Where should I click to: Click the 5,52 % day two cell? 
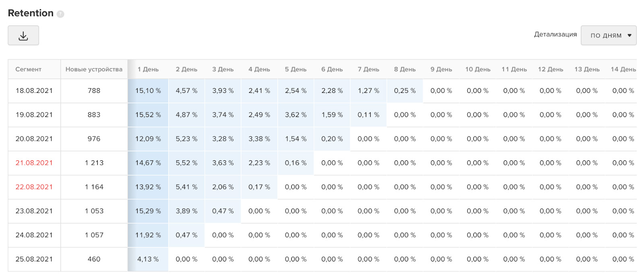point(186,163)
